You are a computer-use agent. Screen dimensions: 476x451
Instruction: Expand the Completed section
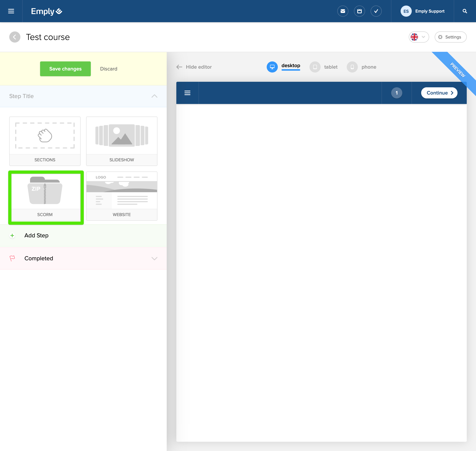tap(154, 258)
